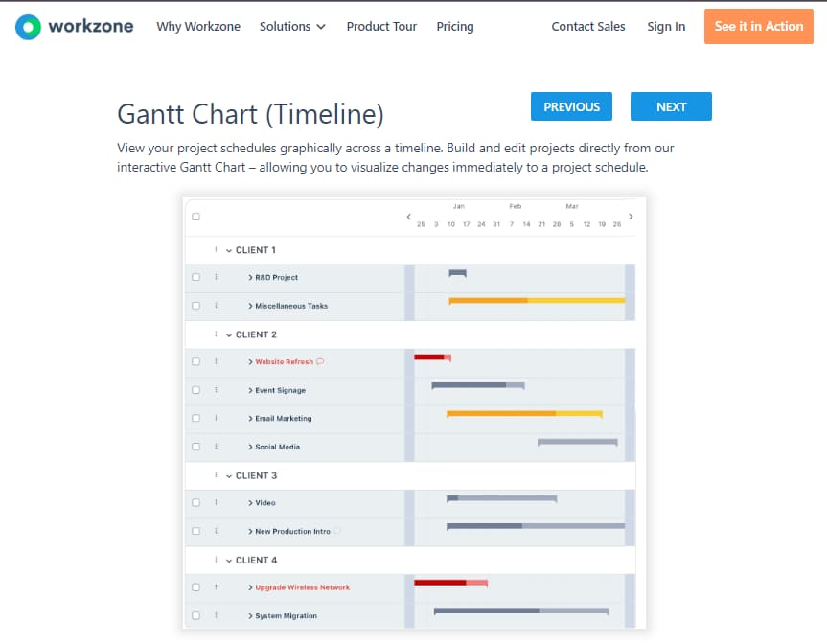The width and height of the screenshot is (827, 644).
Task: Click the NEXT button
Action: tap(671, 106)
